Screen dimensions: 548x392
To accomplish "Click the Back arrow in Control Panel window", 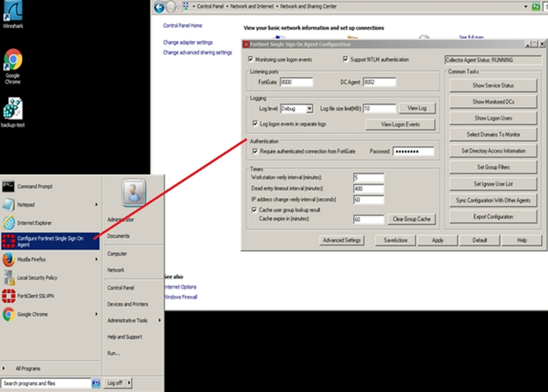I will point(159,7).
